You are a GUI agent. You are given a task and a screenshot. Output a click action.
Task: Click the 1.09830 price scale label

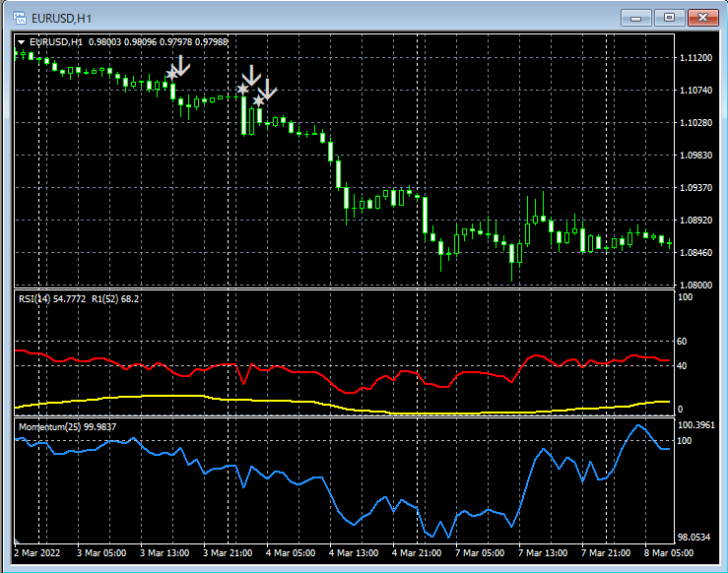(x=695, y=155)
